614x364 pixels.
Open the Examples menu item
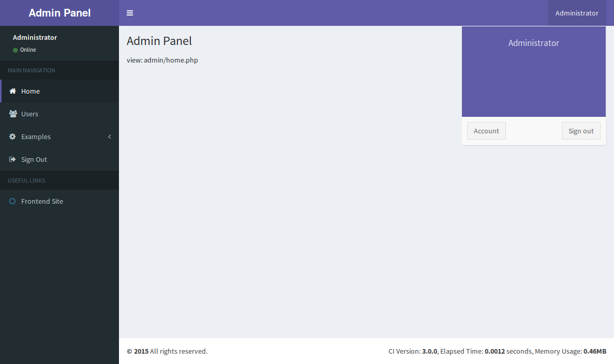tap(59, 136)
